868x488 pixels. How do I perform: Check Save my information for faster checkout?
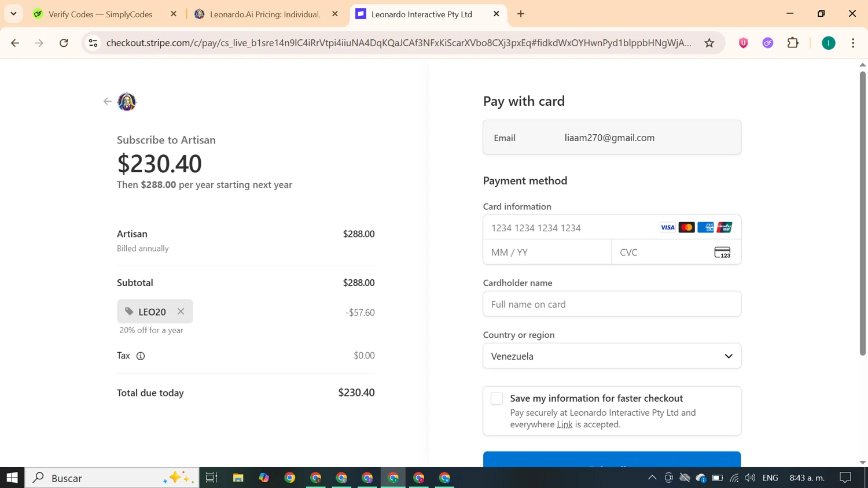[x=496, y=398]
